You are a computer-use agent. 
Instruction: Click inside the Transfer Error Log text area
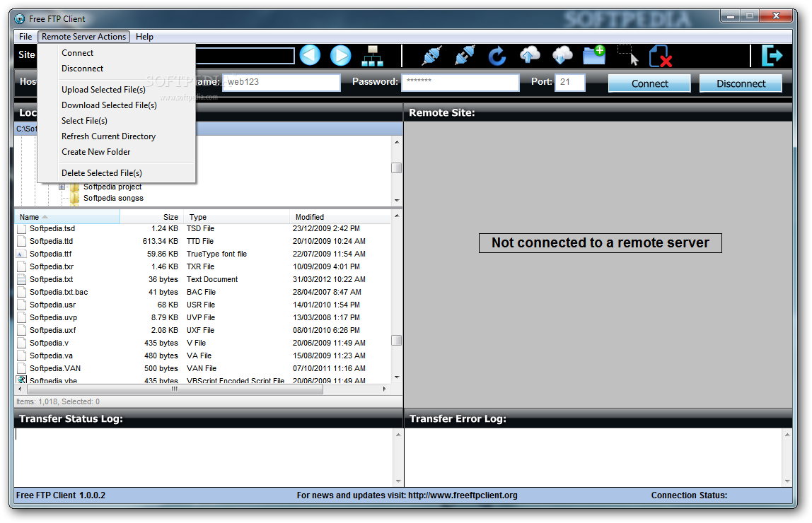594,457
